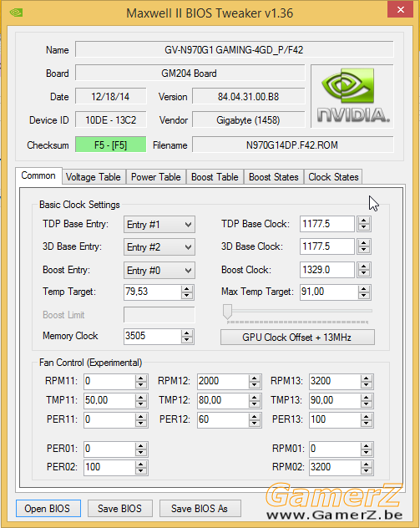Open the TDP Base Entry dropdown
The image size is (420, 528).
coord(159,225)
